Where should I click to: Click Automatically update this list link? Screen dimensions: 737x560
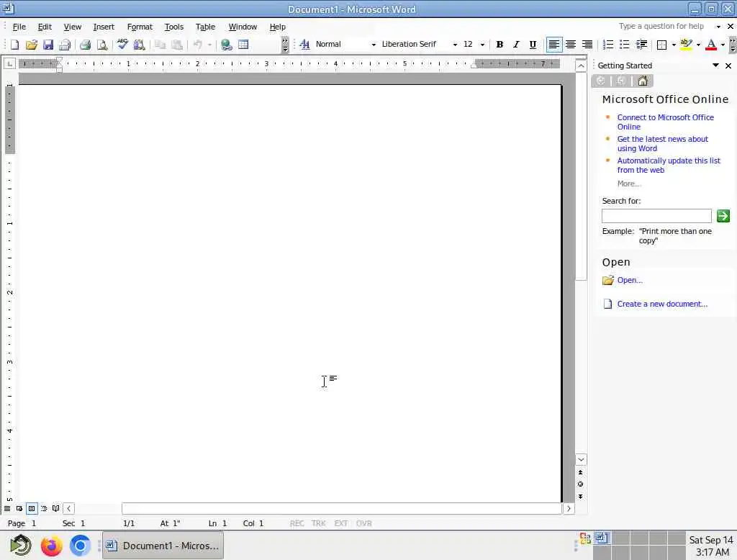pyautogui.click(x=669, y=165)
